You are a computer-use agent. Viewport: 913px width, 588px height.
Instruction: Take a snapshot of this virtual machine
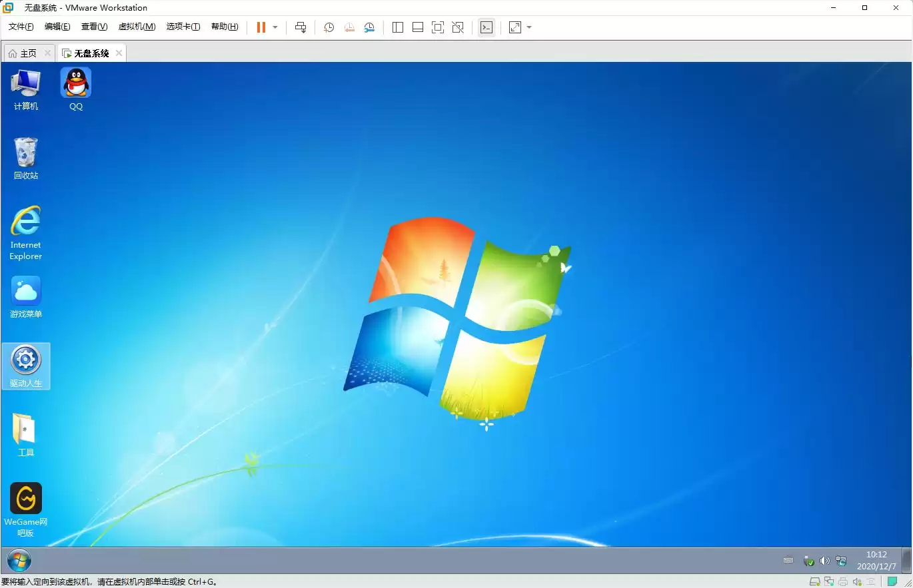(x=329, y=27)
